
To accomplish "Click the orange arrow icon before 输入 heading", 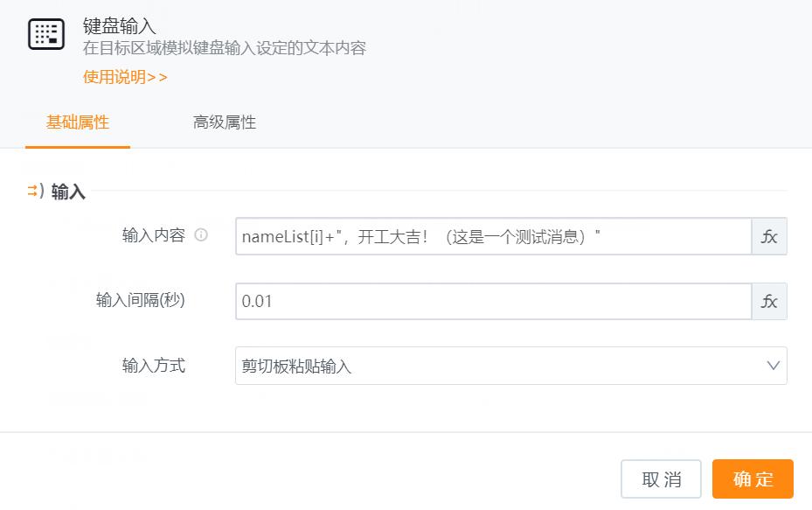I will pos(31,192).
